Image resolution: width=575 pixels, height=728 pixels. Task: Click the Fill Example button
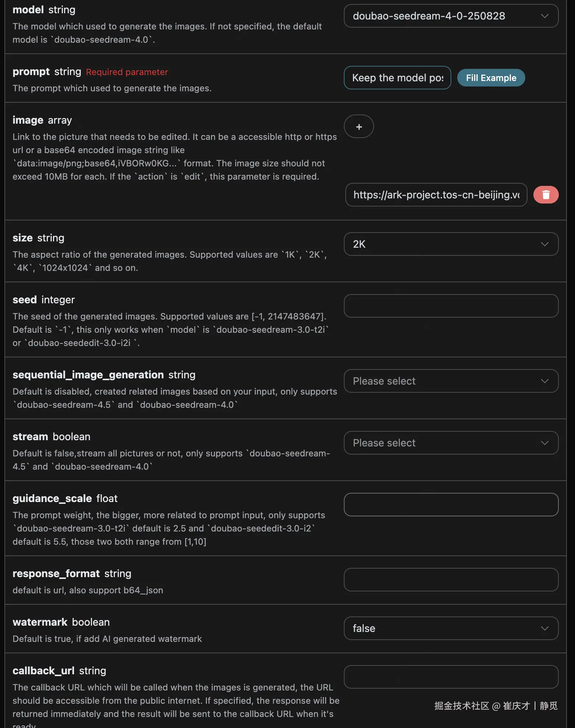point(491,78)
